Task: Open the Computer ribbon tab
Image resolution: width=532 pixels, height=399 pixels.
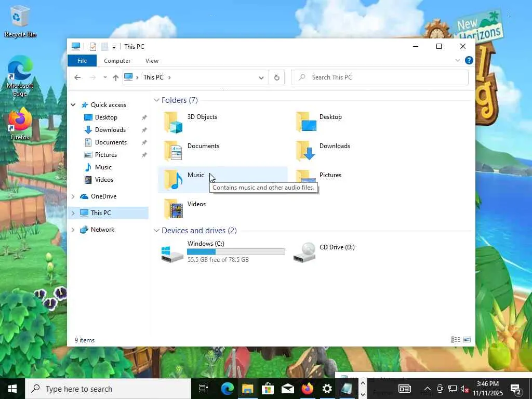Action: coord(117,61)
